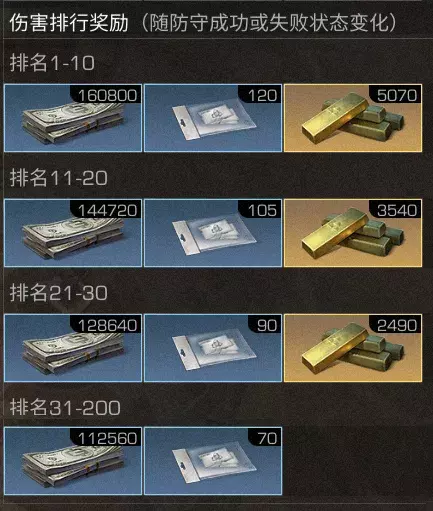Click the 排名21-30 tier heading
The image size is (433, 511).
(58, 293)
